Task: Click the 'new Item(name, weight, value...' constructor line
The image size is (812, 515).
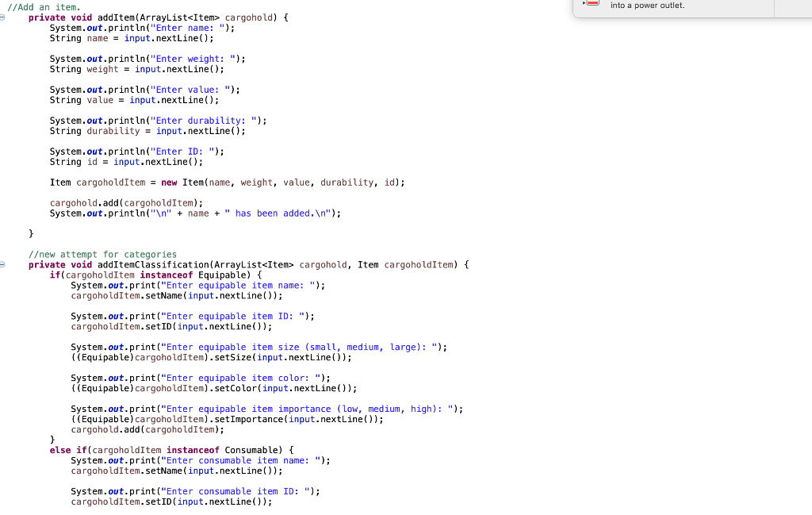Action: (228, 183)
